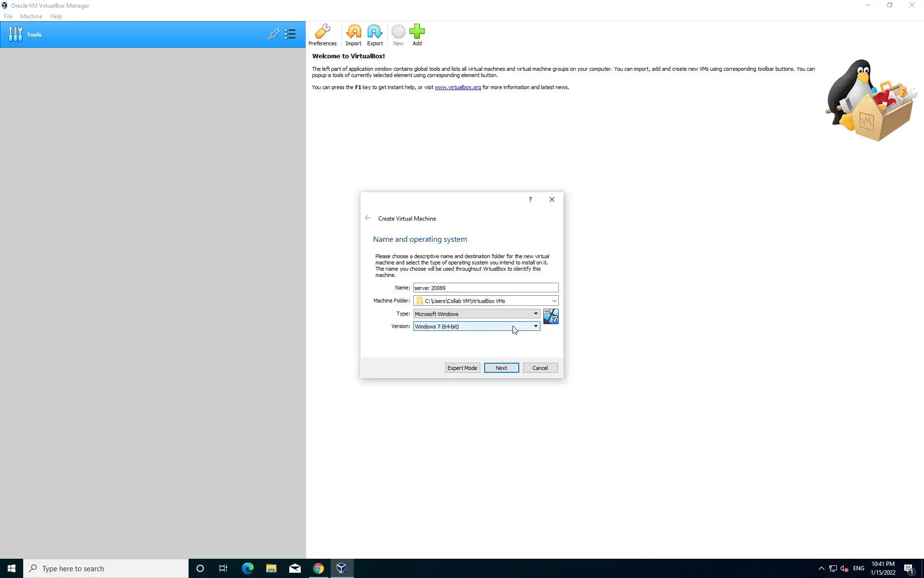Click the wizard back arrow

(x=368, y=218)
